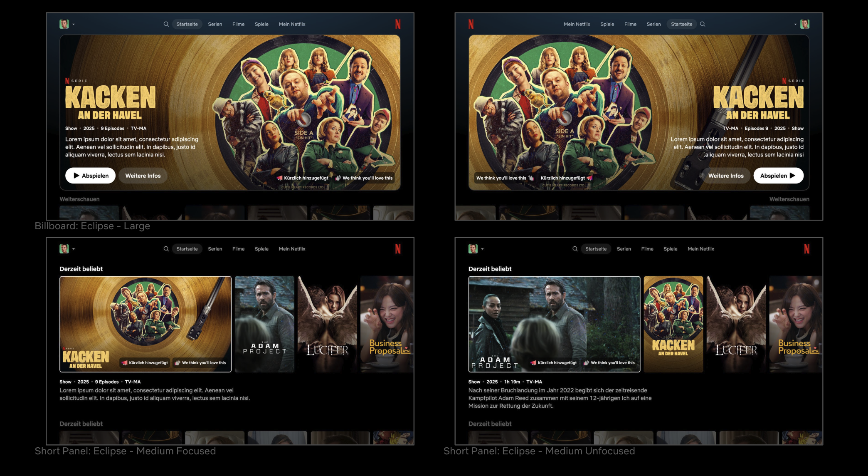The width and height of the screenshot is (868, 476).
Task: Click We think you'll love this badge in mirrored billboard
Action: 505,178
